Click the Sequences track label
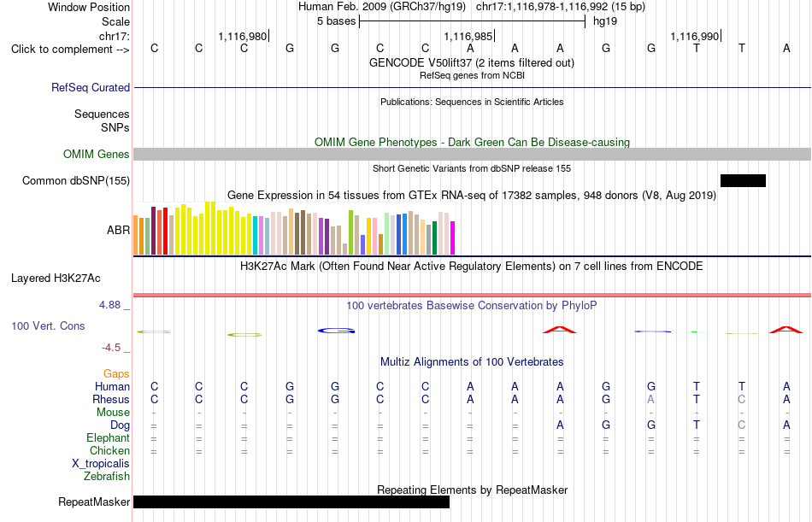The image size is (812, 522). (102, 114)
